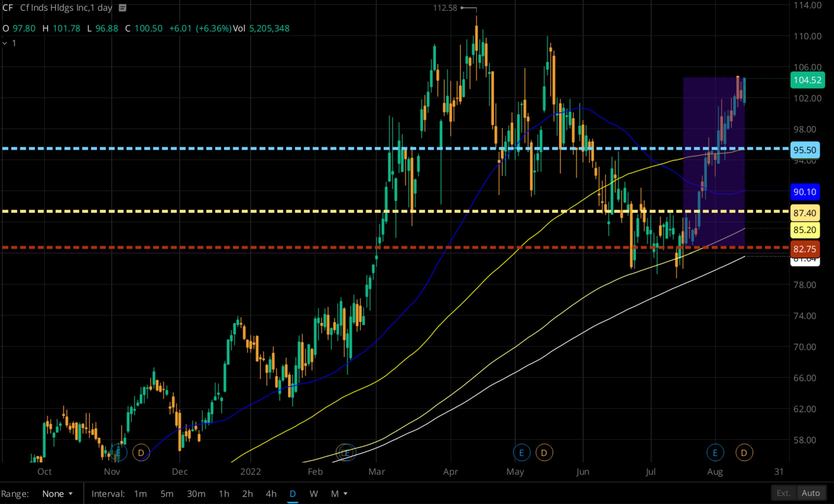This screenshot has width=834, height=504.
Task: Switch to the weekly 'W' interval
Action: (x=314, y=494)
